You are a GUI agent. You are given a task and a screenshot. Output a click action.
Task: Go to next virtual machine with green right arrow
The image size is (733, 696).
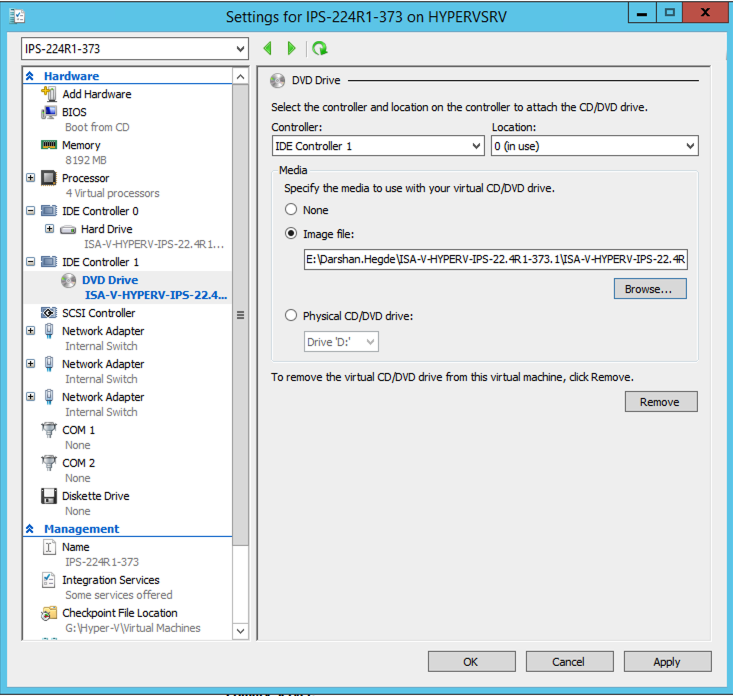coord(291,48)
